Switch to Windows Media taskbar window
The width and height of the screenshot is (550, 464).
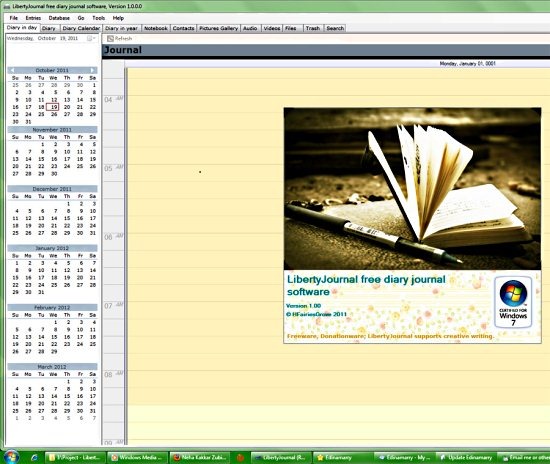point(136,457)
